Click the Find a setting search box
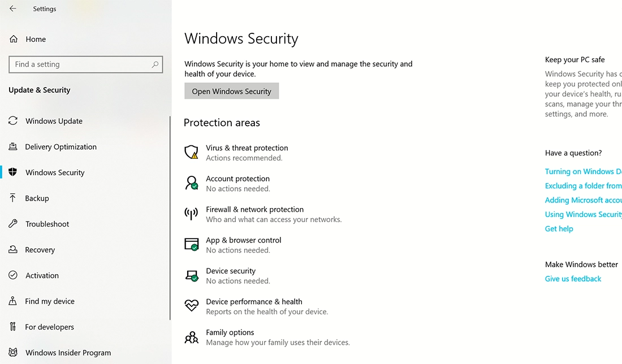The image size is (622, 364). pos(85,64)
